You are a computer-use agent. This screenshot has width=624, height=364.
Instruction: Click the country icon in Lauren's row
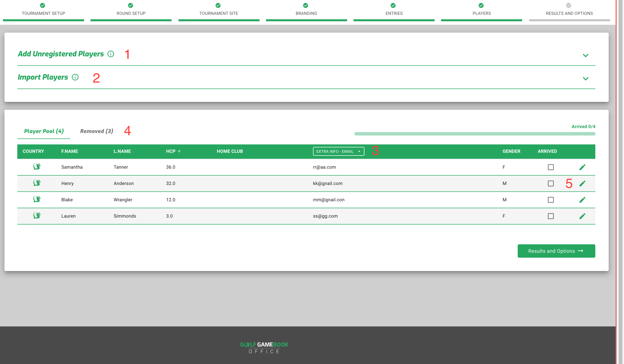click(x=37, y=216)
